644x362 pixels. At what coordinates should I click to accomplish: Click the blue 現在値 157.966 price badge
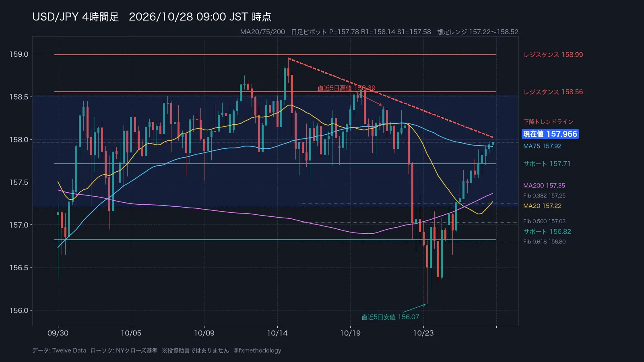pyautogui.click(x=550, y=134)
